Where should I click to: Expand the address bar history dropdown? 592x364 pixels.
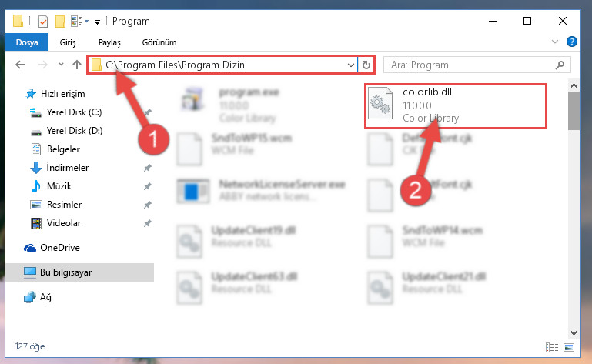click(x=351, y=65)
